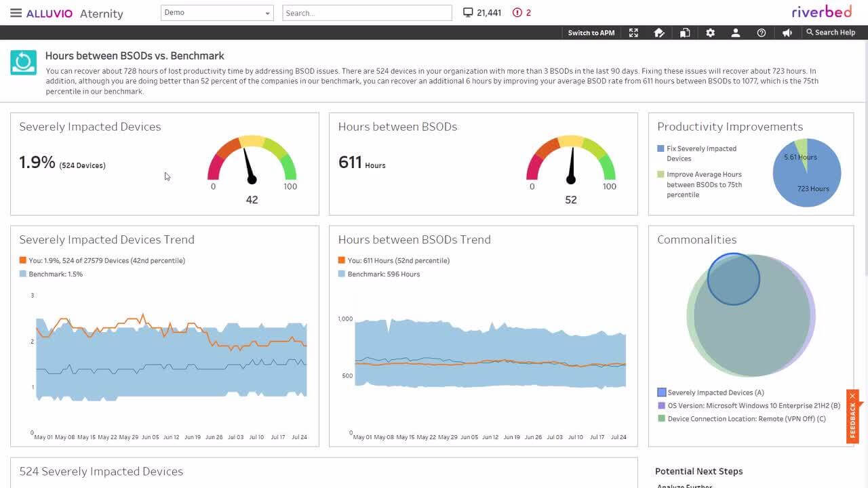Click the BSOD recovery dashboard icon

tap(23, 62)
